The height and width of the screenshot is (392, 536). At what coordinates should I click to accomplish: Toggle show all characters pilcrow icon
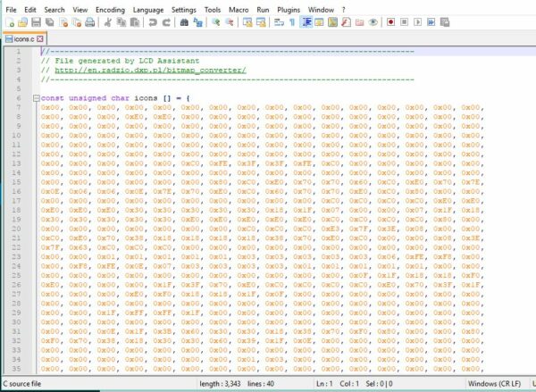coord(292,22)
